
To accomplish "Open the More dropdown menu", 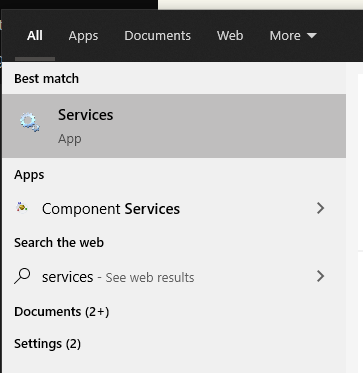I will coord(293,36).
